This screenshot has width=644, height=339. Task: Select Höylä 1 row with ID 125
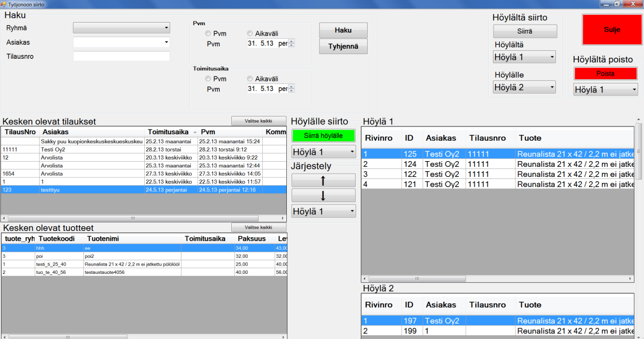point(498,154)
